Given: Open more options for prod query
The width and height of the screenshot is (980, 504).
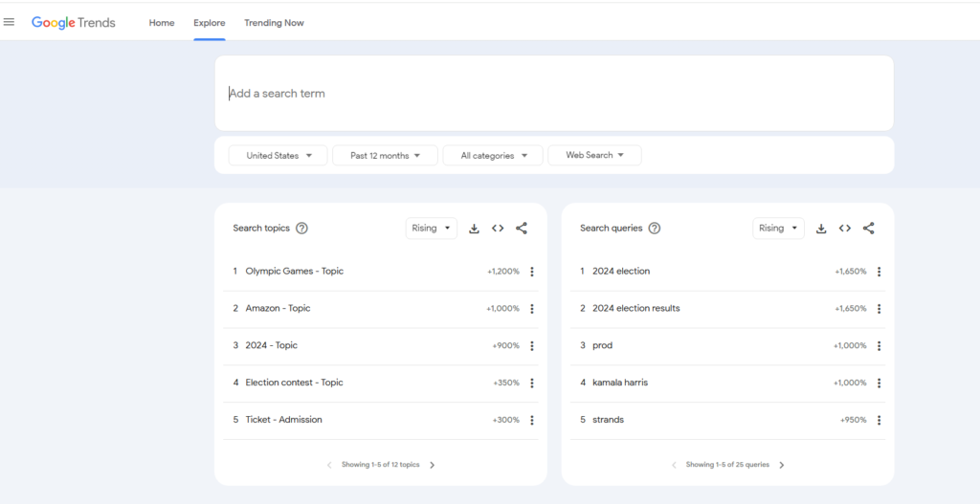Looking at the screenshot, I should 879,346.
